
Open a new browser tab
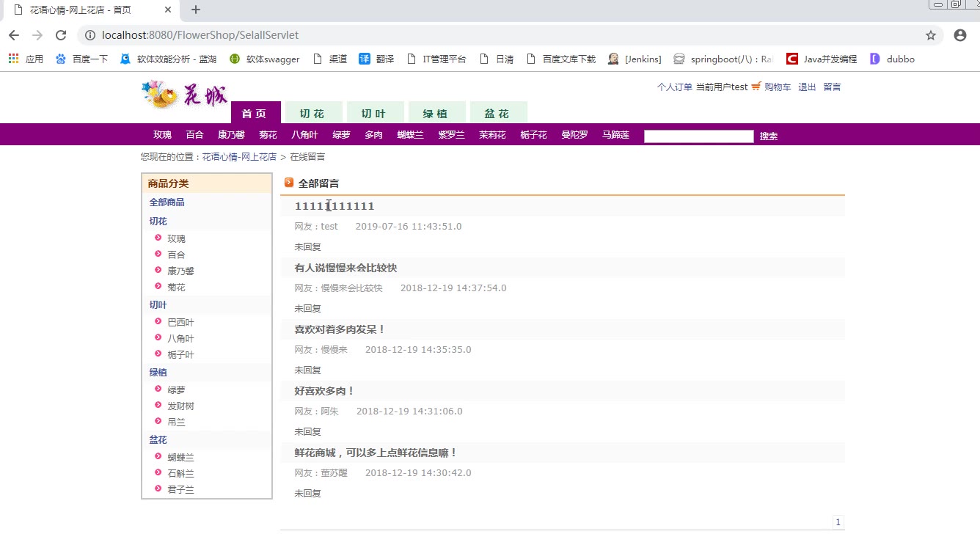click(196, 10)
